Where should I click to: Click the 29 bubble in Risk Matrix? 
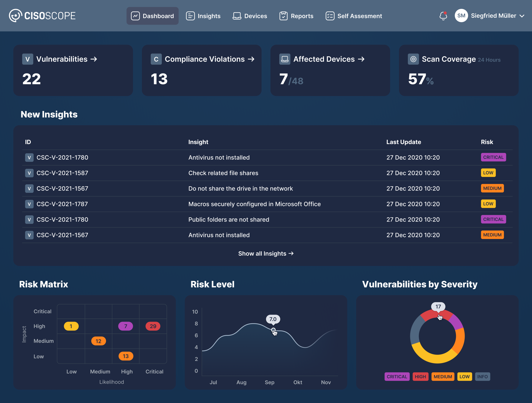point(153,326)
